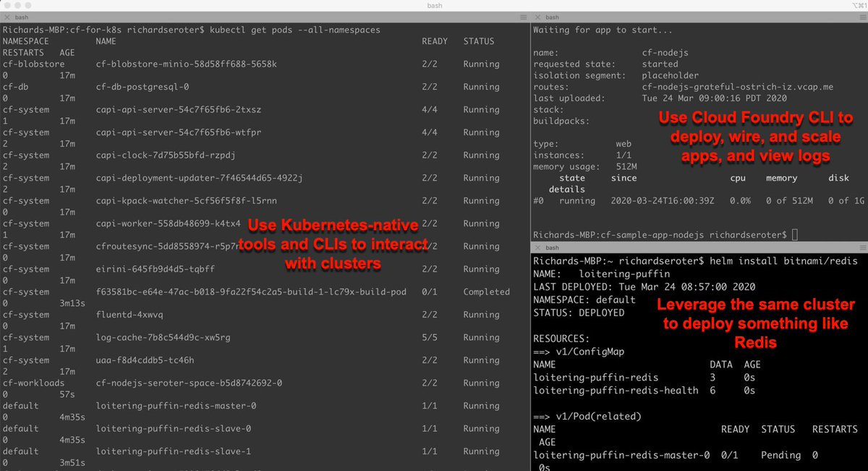The width and height of the screenshot is (868, 471).
Task: Click the RESOURCES: heading in helm output
Action: coord(561,339)
